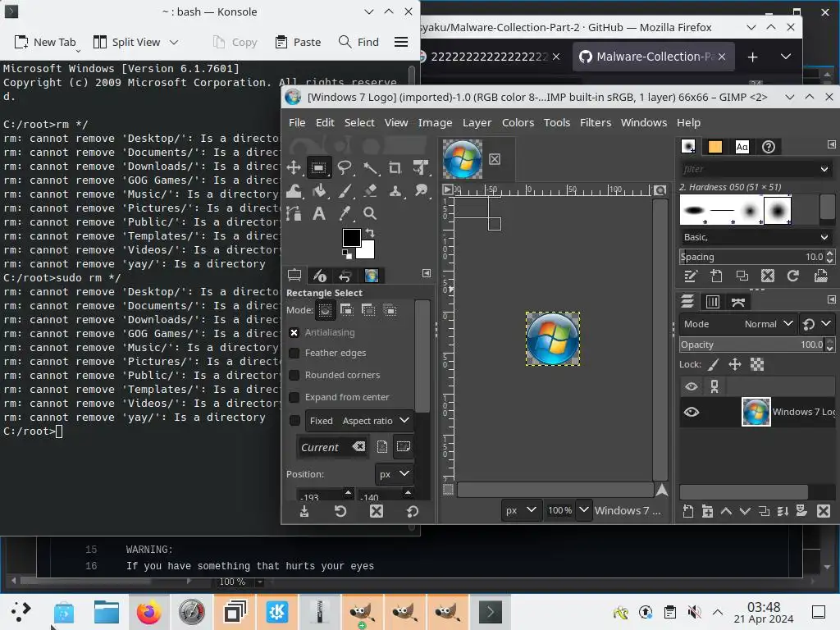Set selection mode to Intersect

(390, 310)
